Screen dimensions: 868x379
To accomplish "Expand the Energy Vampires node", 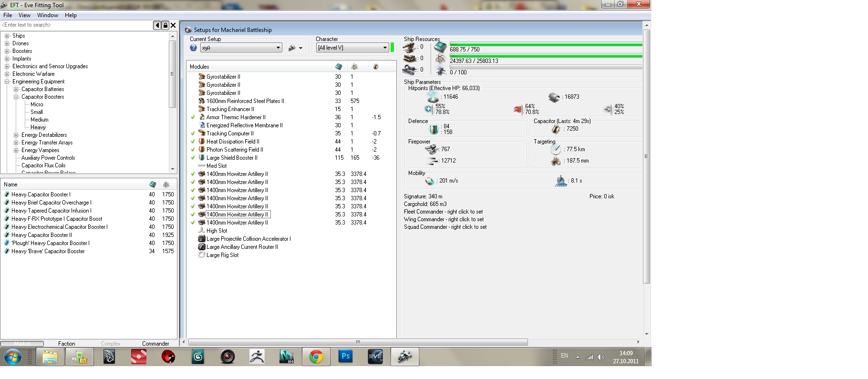I will tap(16, 150).
